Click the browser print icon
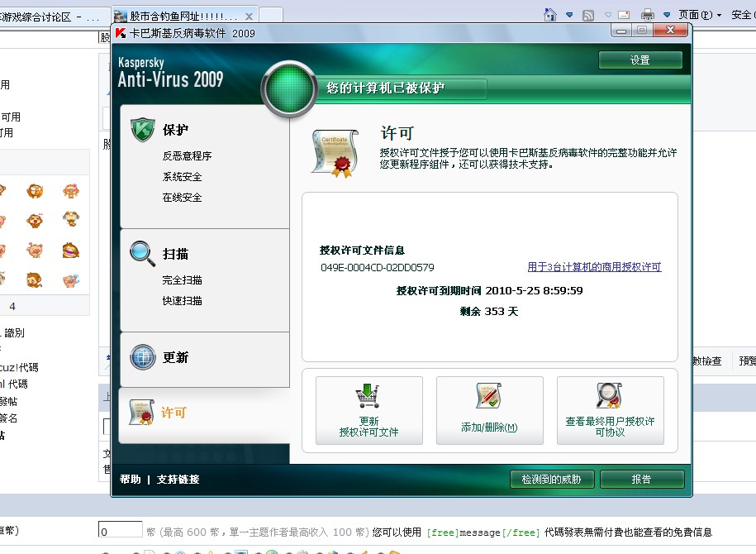This screenshot has height=554, width=756. tap(648, 15)
